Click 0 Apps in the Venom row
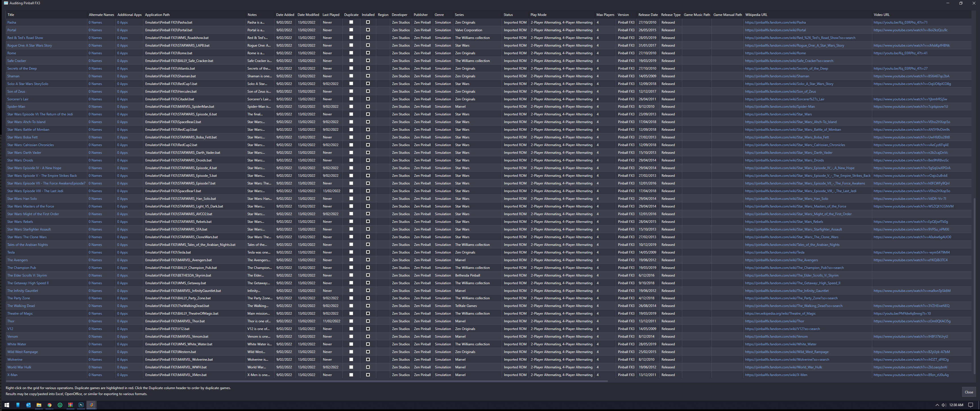Screen dimensions: 980x411 [122, 337]
